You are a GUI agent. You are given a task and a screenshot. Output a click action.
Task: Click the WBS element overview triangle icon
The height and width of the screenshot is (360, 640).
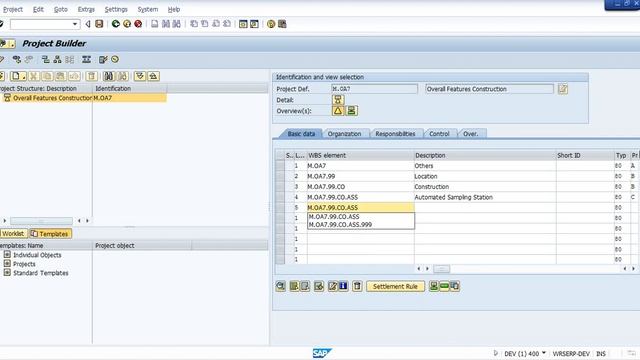tap(338, 111)
